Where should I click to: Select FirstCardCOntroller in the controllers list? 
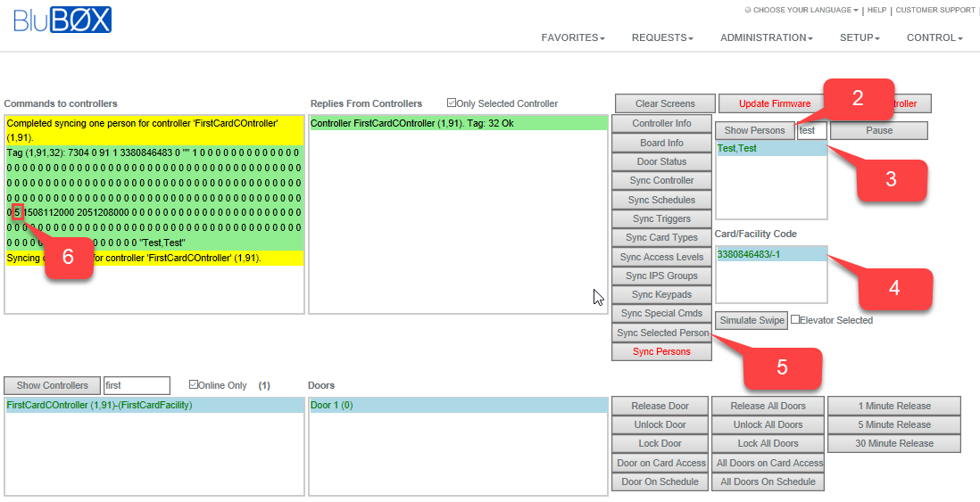click(x=99, y=405)
